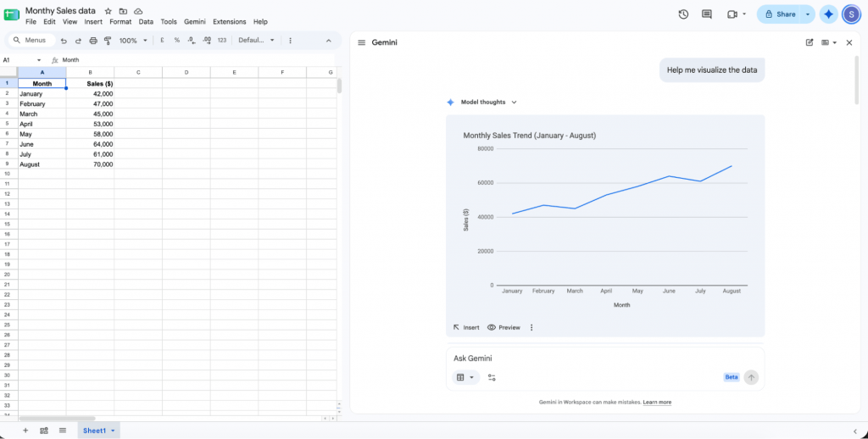Redo the last action
The width and height of the screenshot is (868, 439).
[78, 41]
